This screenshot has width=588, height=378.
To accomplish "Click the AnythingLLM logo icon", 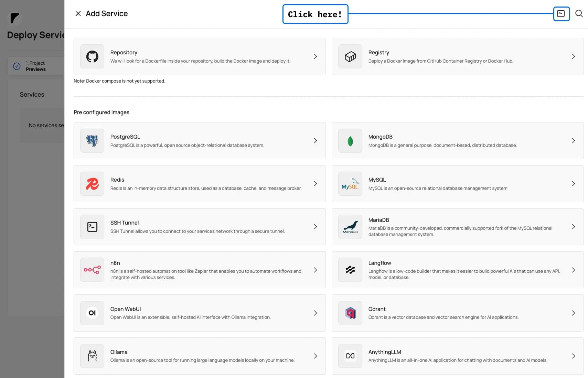I will pos(350,356).
